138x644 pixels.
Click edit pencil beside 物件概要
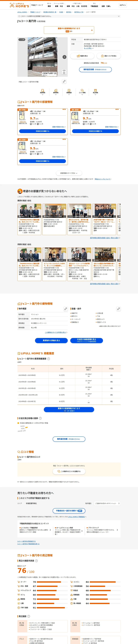[66, 309]
